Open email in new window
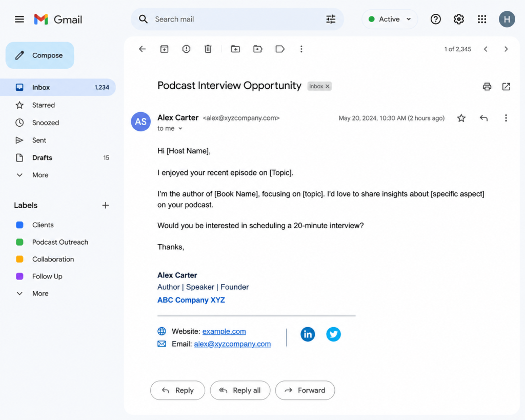Screen dimensions: 525x420 [506, 87]
